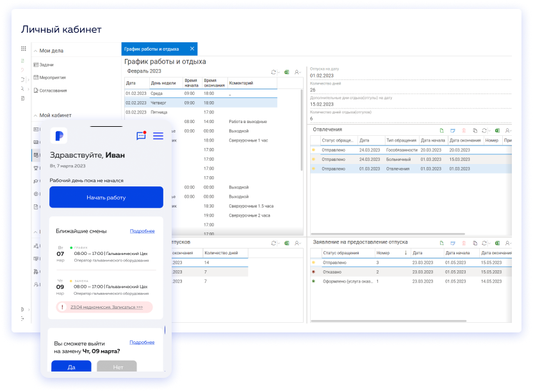Collapse the Мои дела section

pos(36,51)
